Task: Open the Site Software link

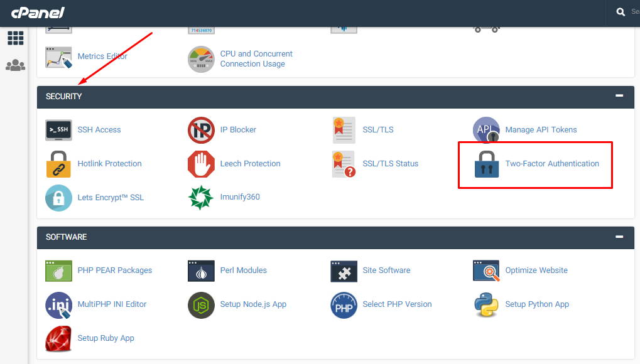Action: 386,270
